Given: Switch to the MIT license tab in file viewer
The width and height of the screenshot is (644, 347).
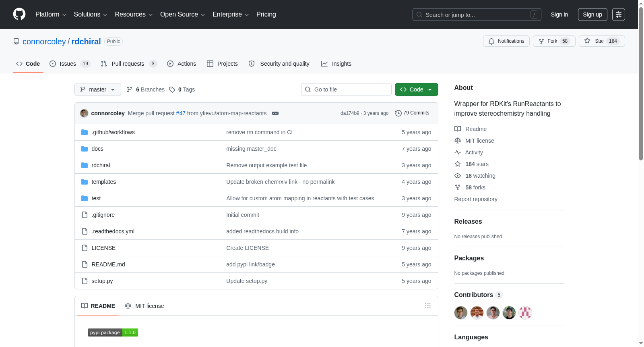Looking at the screenshot, I should [144, 306].
